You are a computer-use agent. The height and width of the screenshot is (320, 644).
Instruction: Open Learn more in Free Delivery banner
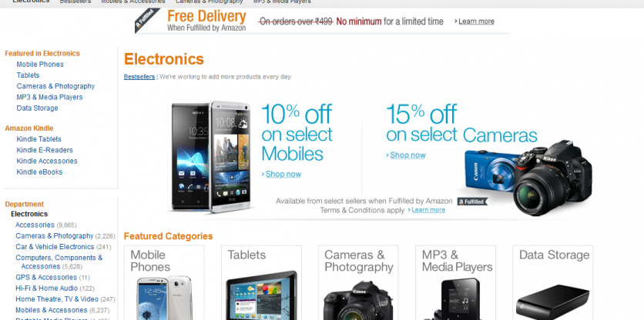point(476,22)
